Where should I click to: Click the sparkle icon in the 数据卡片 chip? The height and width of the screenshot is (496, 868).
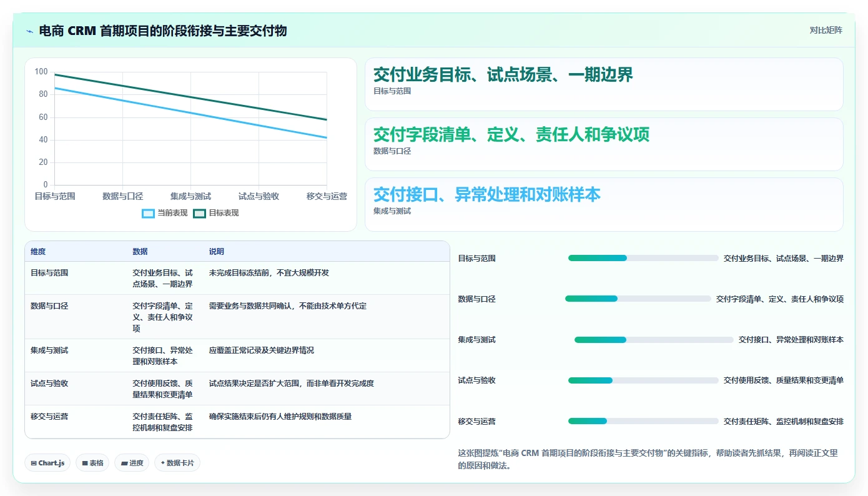point(162,463)
